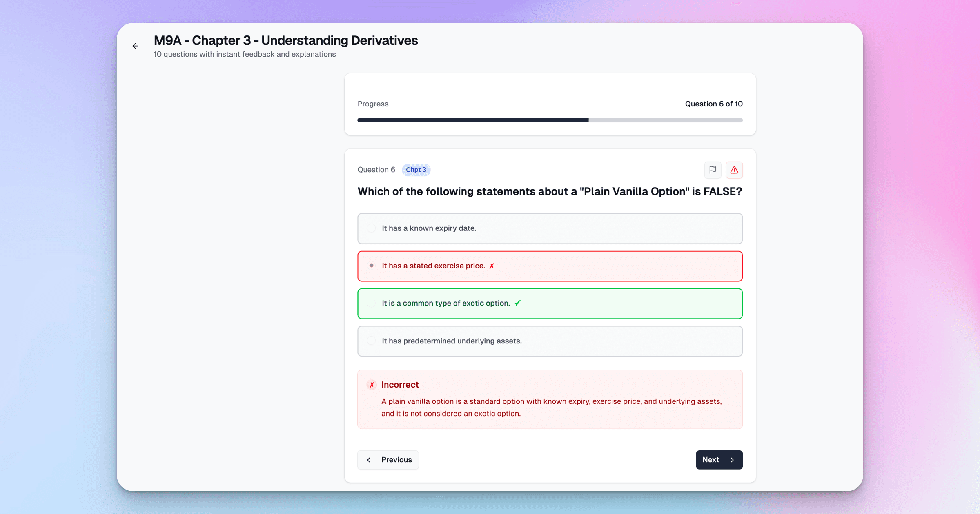Return to the Previous question
The height and width of the screenshot is (514, 980).
[388, 460]
